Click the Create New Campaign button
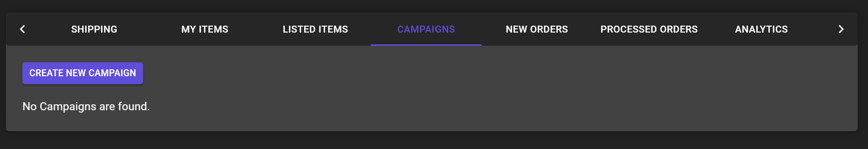Image resolution: width=868 pixels, height=149 pixels. (83, 73)
